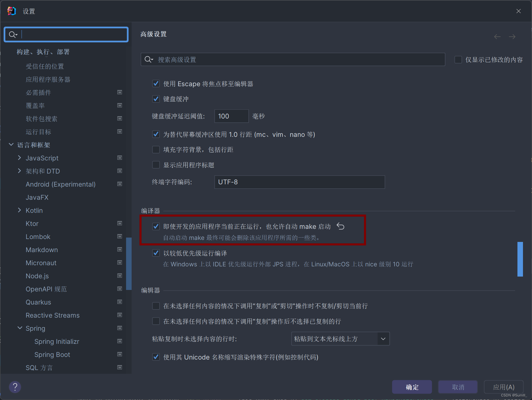Click the project-level icon beside Quarkus
This screenshot has height=400, width=532.
point(120,302)
